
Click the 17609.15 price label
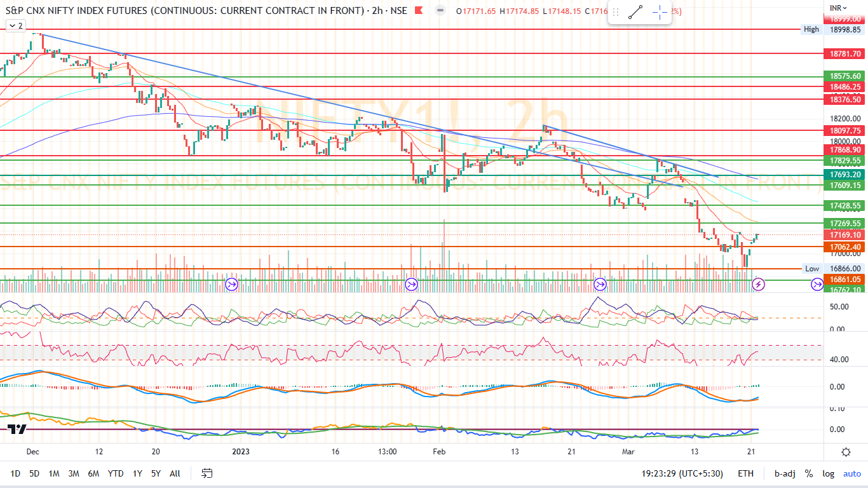coord(844,185)
